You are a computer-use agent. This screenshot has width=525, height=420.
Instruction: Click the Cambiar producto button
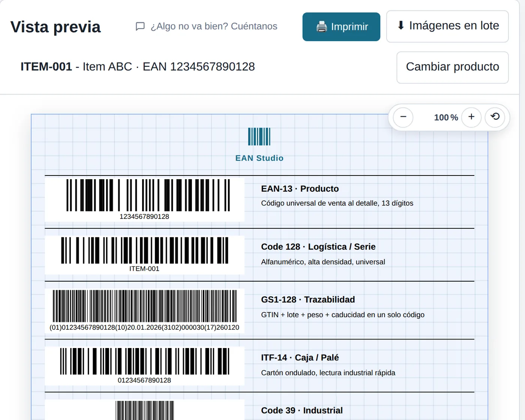pos(453,67)
